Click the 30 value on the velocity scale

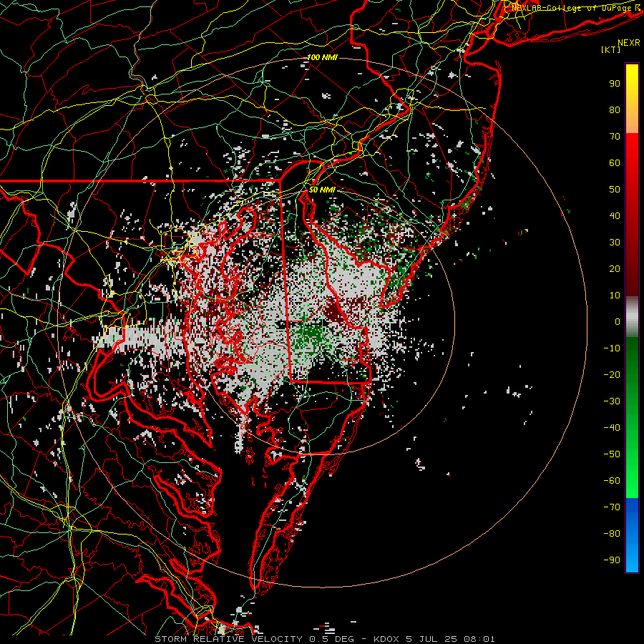615,243
